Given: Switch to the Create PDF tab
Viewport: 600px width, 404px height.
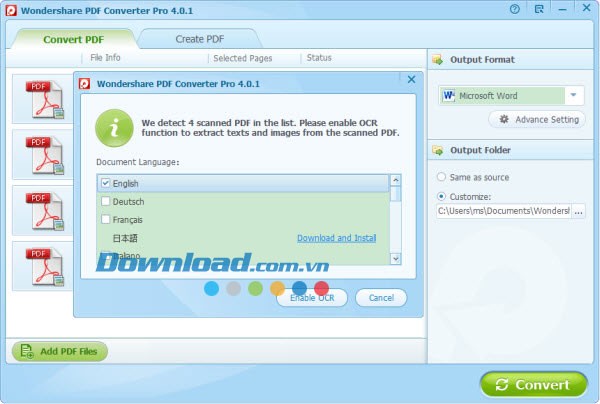Looking at the screenshot, I should [200, 39].
